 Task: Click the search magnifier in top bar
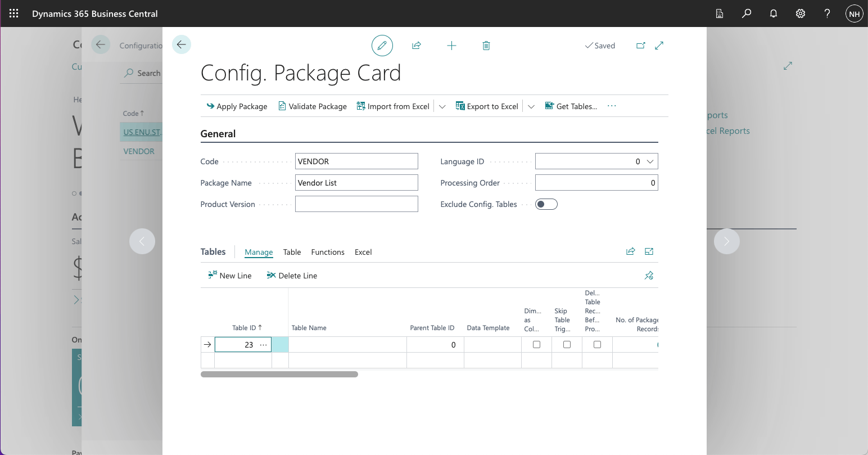(x=747, y=13)
